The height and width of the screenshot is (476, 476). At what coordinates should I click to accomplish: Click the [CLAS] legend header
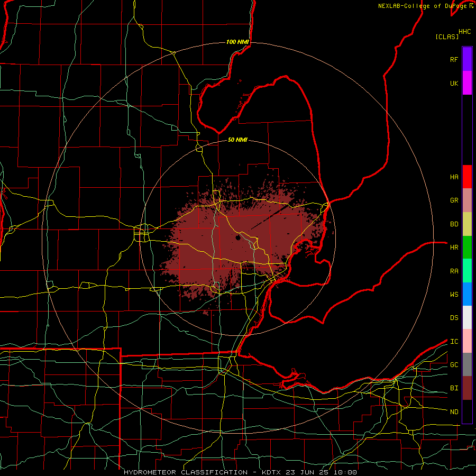(x=447, y=36)
